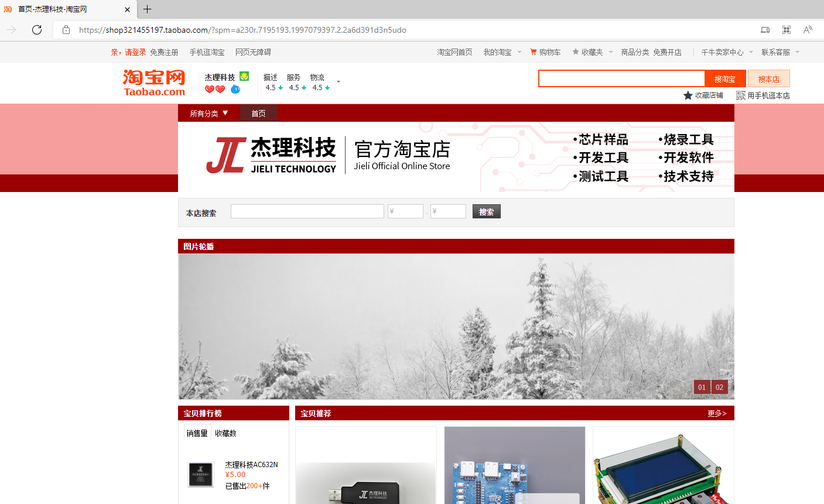The width and height of the screenshot is (824, 504).
Task: Open a new browser tab
Action: click(x=147, y=9)
